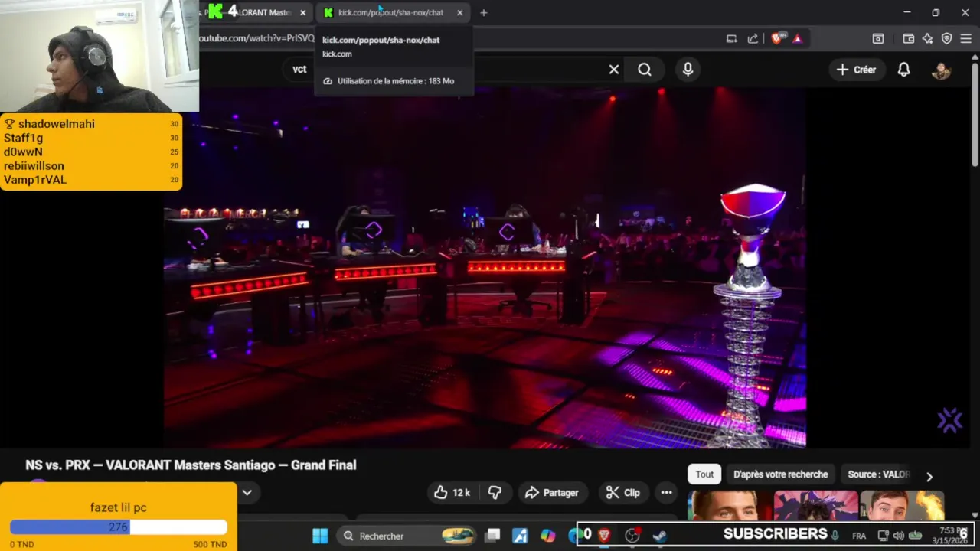Open Steam from the taskbar
This screenshot has height=551, width=980.
tap(660, 536)
